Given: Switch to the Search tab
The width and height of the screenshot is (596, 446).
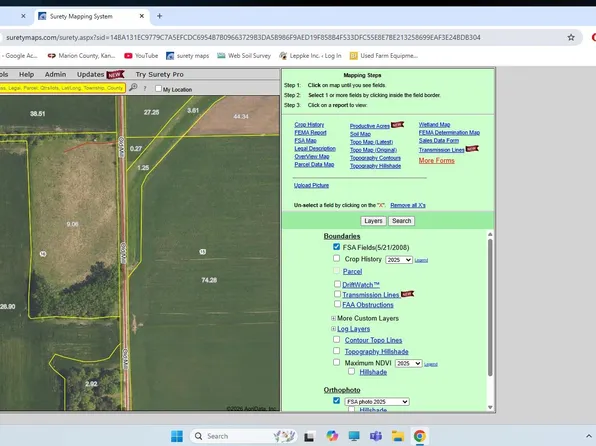Looking at the screenshot, I should pos(401,221).
